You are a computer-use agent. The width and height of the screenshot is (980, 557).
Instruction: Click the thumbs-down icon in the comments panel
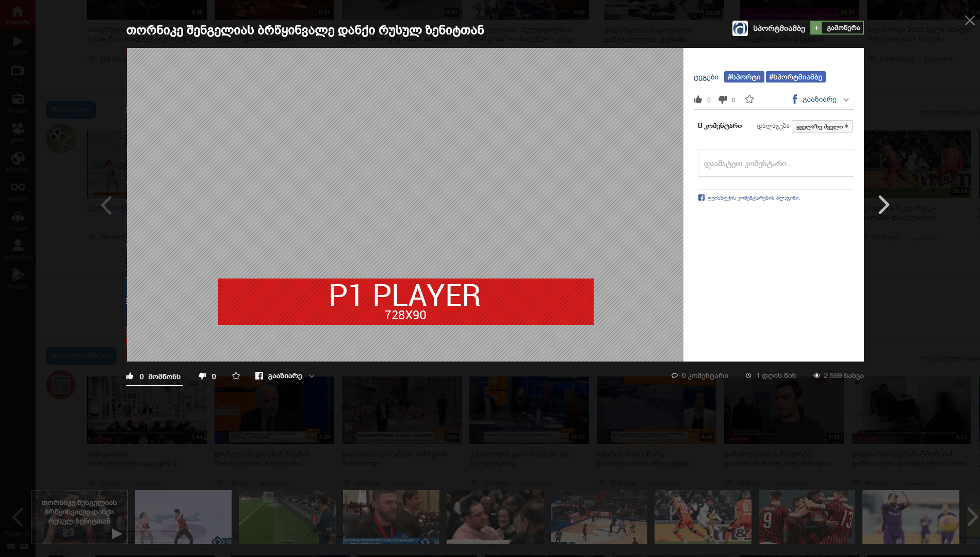723,100
